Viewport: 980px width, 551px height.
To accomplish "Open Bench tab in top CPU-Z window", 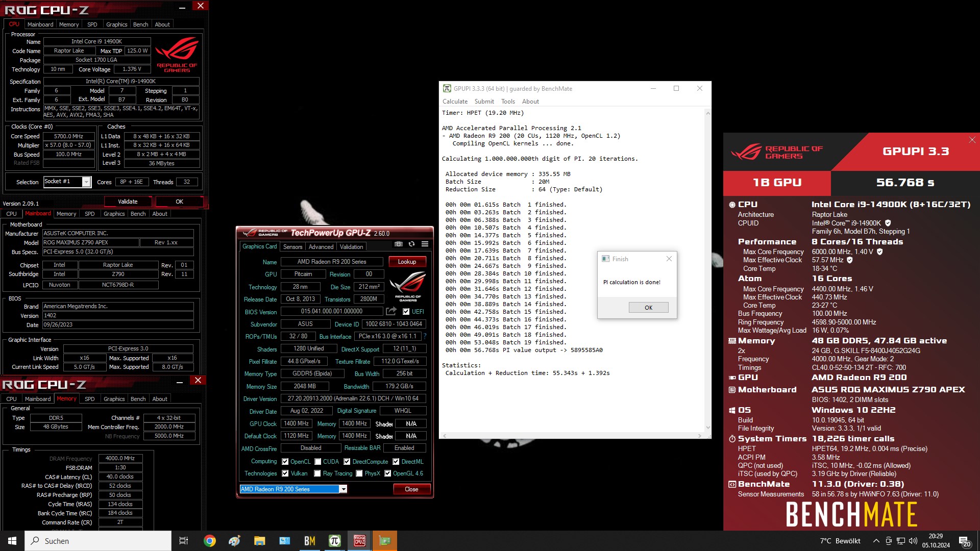I will pos(140,24).
